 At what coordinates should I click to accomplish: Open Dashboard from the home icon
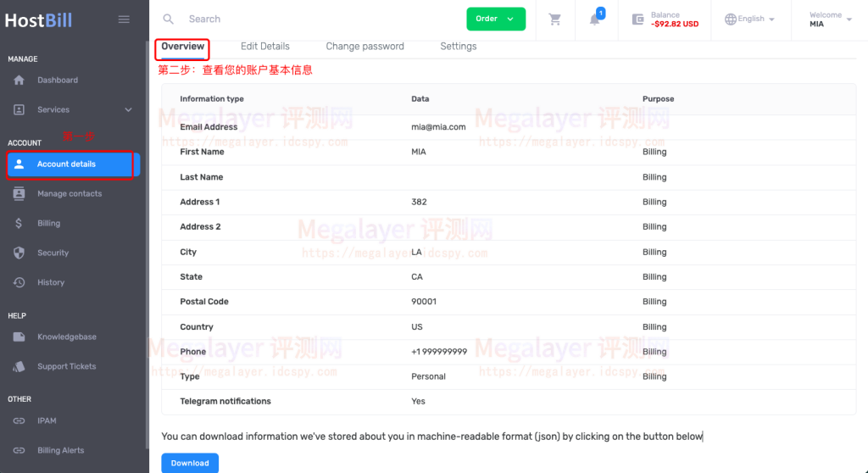[19, 81]
